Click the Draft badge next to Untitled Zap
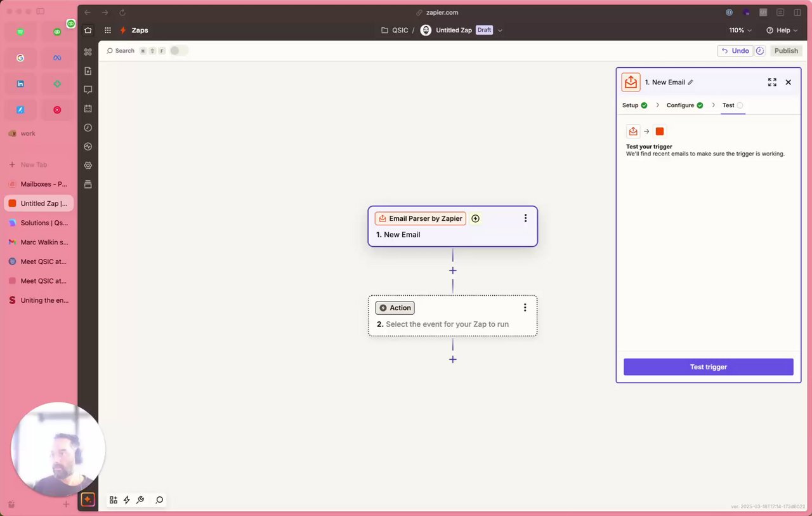The image size is (812, 516). coord(484,30)
